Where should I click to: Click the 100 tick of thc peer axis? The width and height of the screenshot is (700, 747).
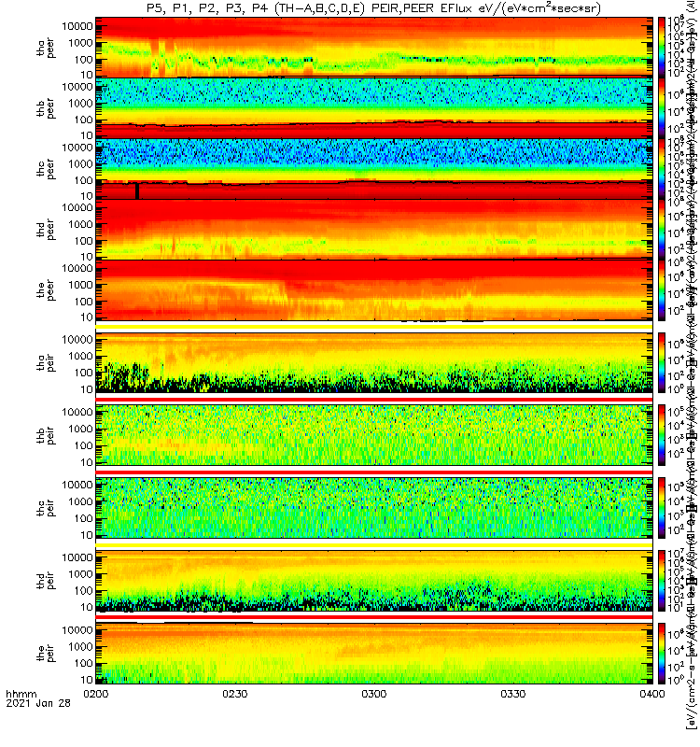83,180
